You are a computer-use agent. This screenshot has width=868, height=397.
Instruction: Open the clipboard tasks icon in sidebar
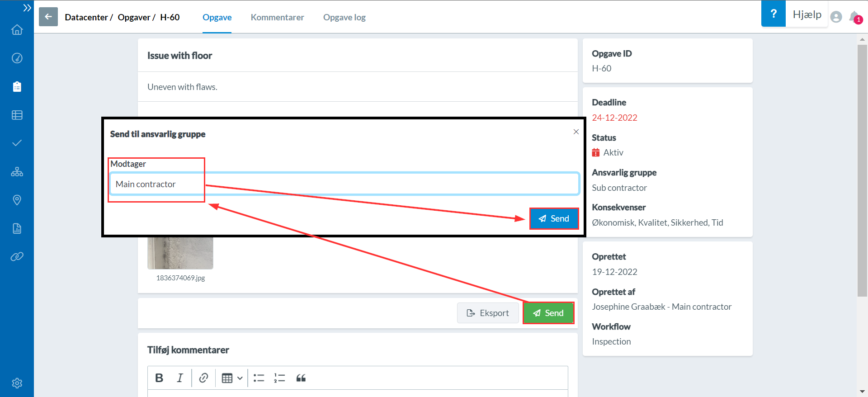coord(17,87)
